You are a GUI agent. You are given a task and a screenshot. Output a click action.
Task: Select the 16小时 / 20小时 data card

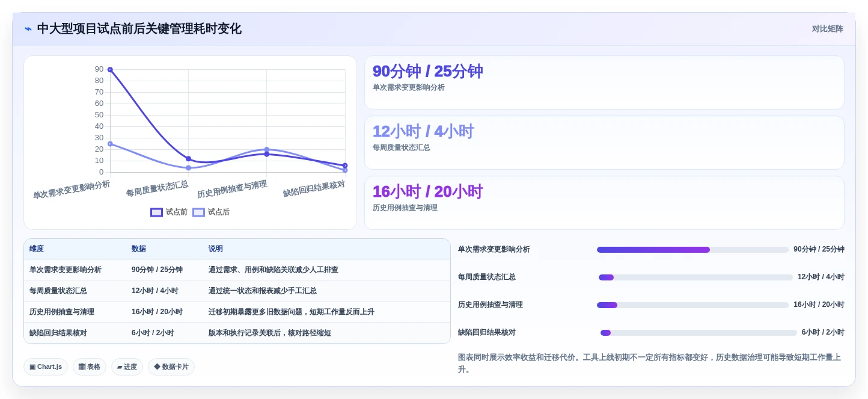coord(604,203)
